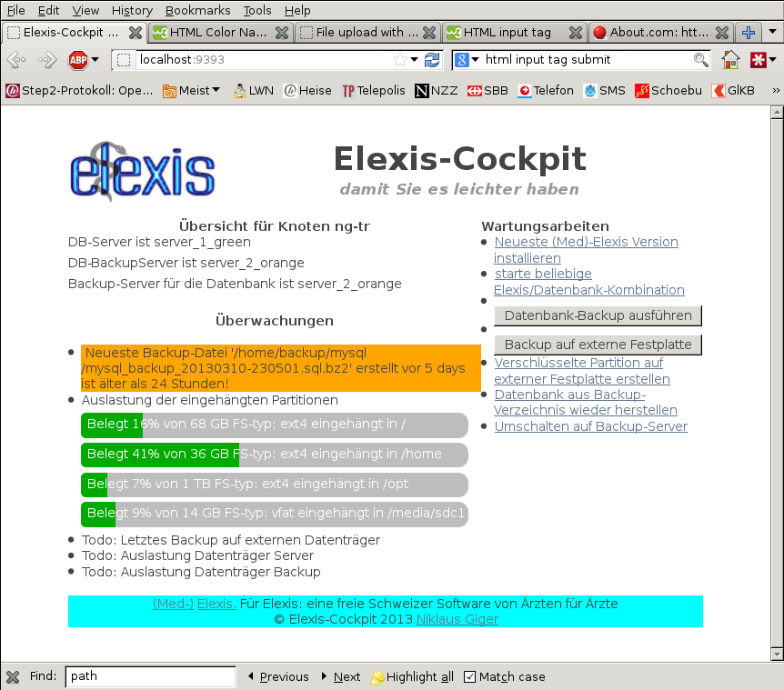Open Umschalten auf Backup-Server link

[590, 426]
